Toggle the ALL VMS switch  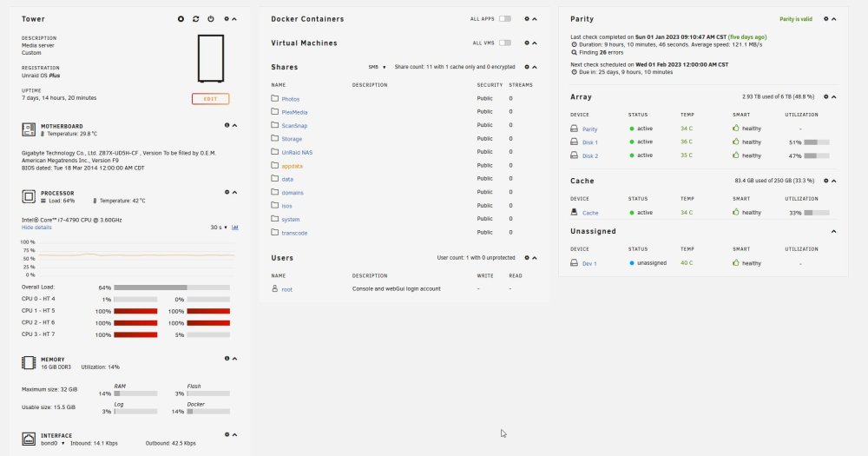[x=505, y=43]
